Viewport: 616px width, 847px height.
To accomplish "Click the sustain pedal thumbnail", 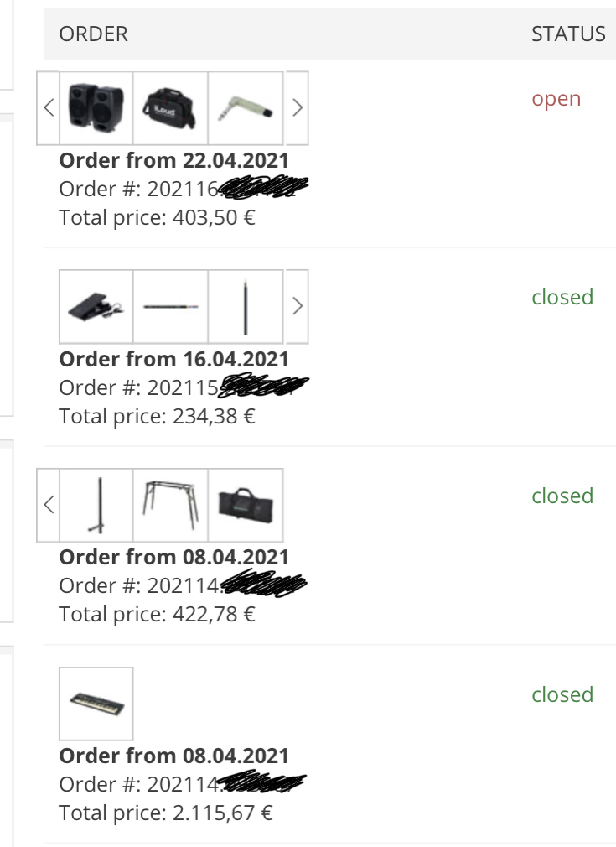I will coord(96,306).
